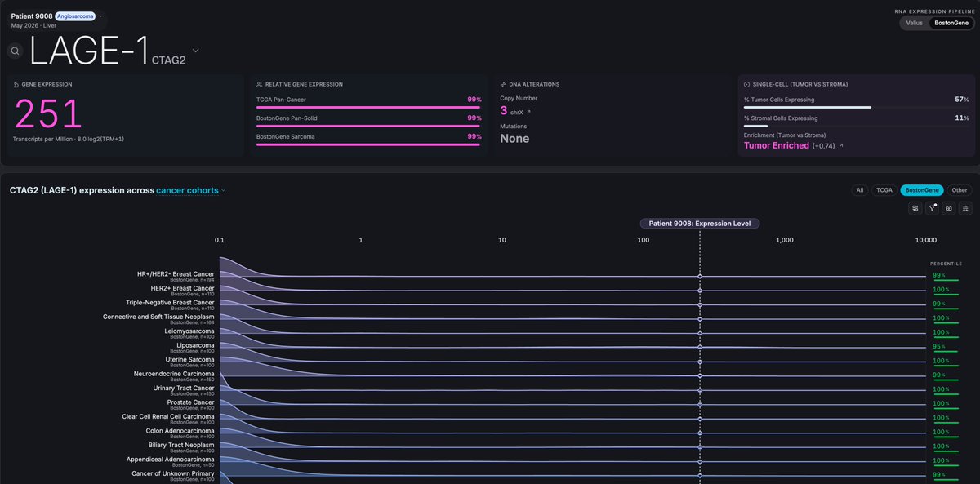Switch to the Other cohort tab
The width and height of the screenshot is (980, 484).
click(960, 190)
